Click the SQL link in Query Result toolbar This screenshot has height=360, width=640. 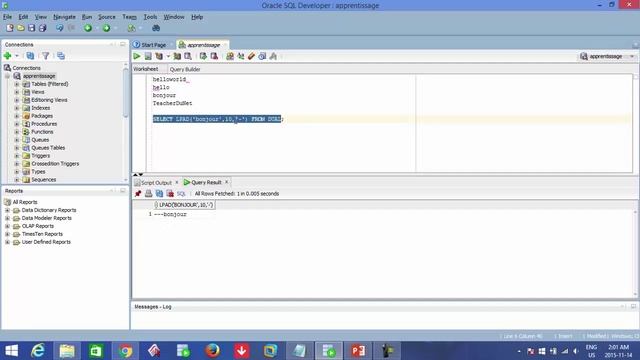181,193
